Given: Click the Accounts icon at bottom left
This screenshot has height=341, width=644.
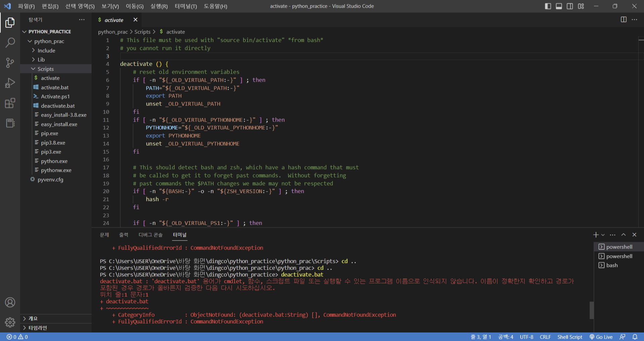Looking at the screenshot, I should pos(10,302).
